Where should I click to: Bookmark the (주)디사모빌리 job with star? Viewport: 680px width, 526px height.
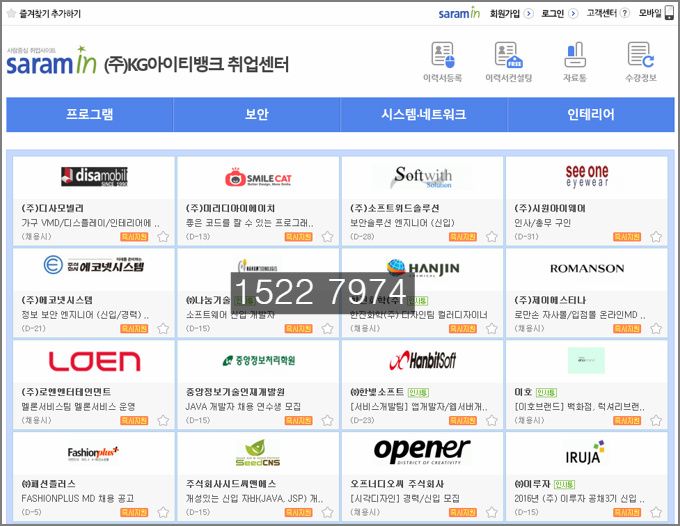(163, 237)
